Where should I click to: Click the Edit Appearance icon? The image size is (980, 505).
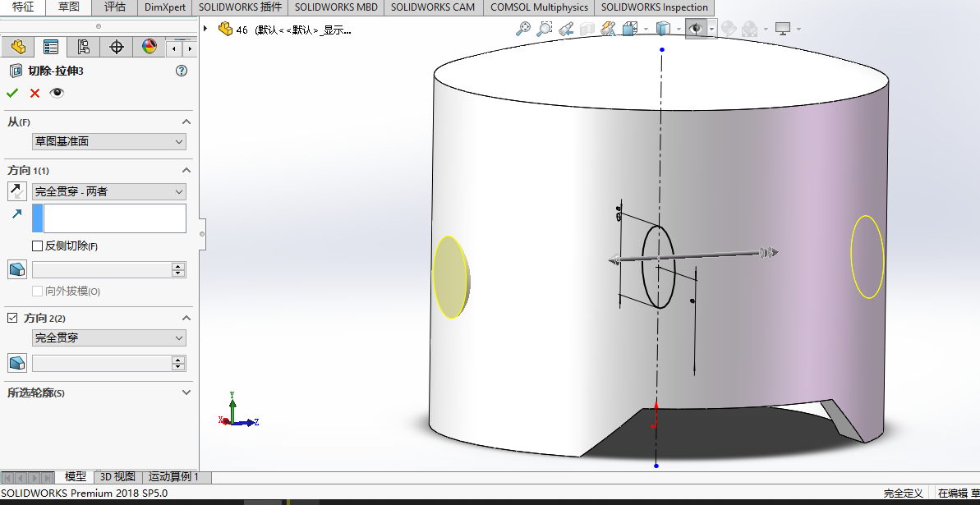click(x=728, y=28)
